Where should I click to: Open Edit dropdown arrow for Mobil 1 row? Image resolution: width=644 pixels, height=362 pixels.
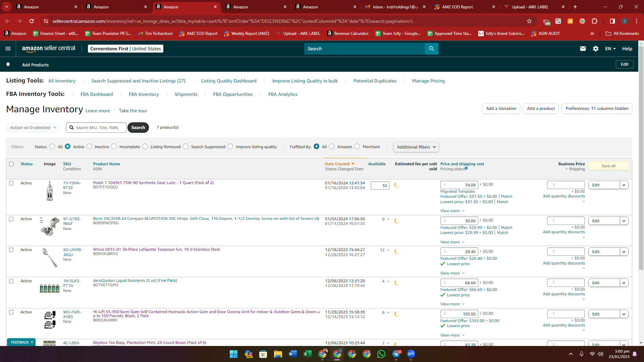[624, 185]
